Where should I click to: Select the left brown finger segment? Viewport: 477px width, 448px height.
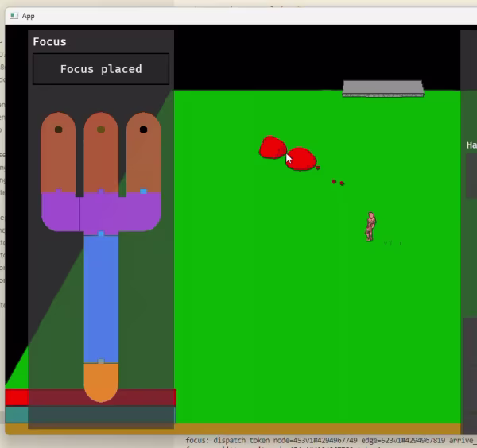58,153
